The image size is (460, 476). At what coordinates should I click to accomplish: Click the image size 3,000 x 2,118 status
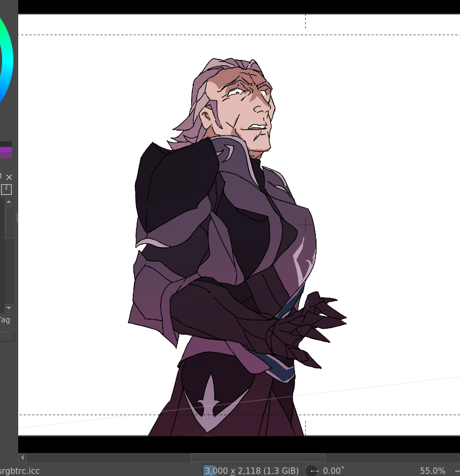pos(251,471)
